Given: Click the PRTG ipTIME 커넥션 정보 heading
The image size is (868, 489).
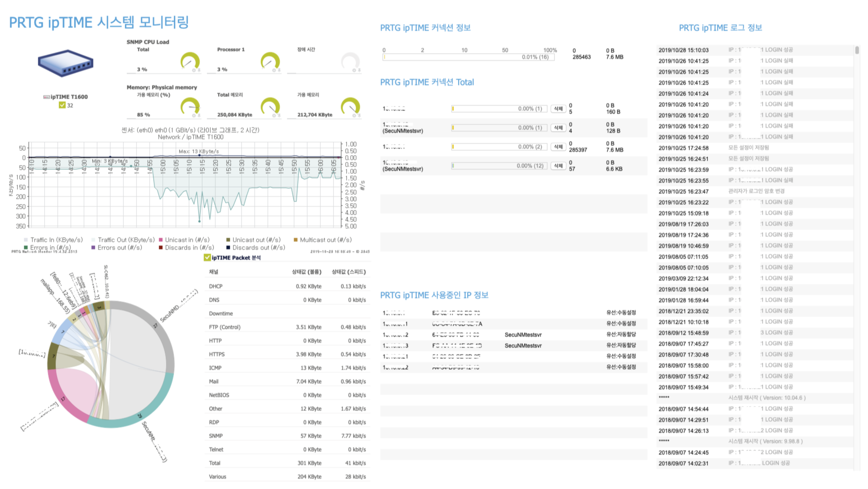Looking at the screenshot, I should tap(425, 28).
